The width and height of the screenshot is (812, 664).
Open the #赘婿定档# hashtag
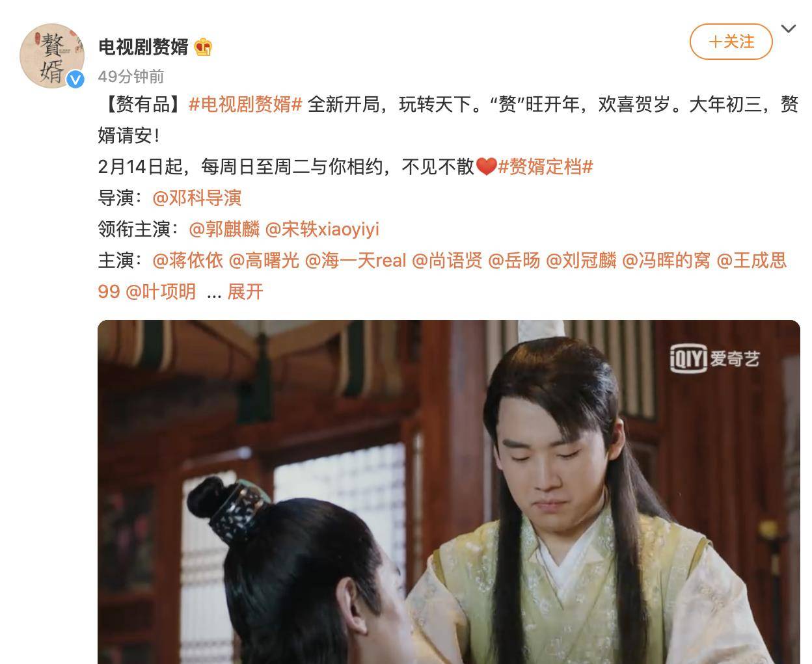(545, 167)
